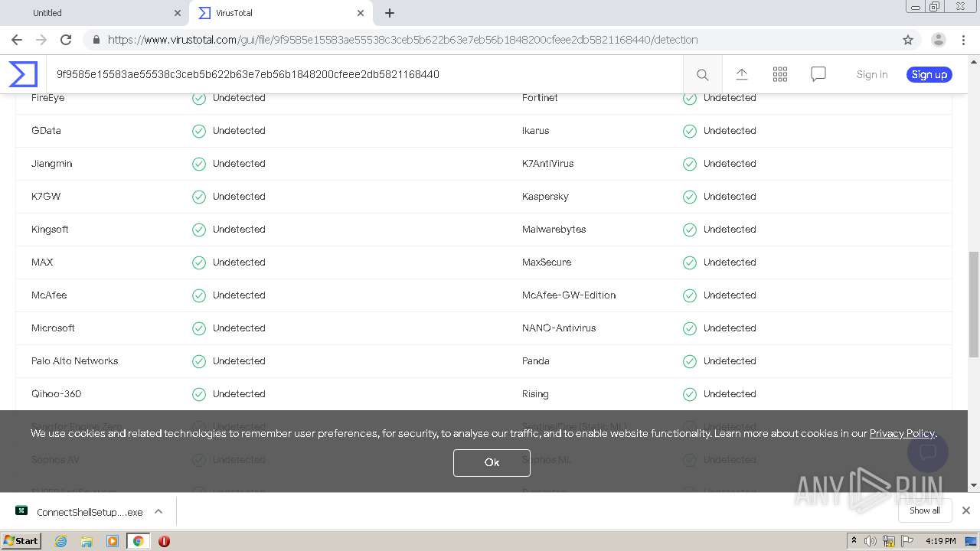Click Undetected checkmark icon for GData

tap(199, 131)
